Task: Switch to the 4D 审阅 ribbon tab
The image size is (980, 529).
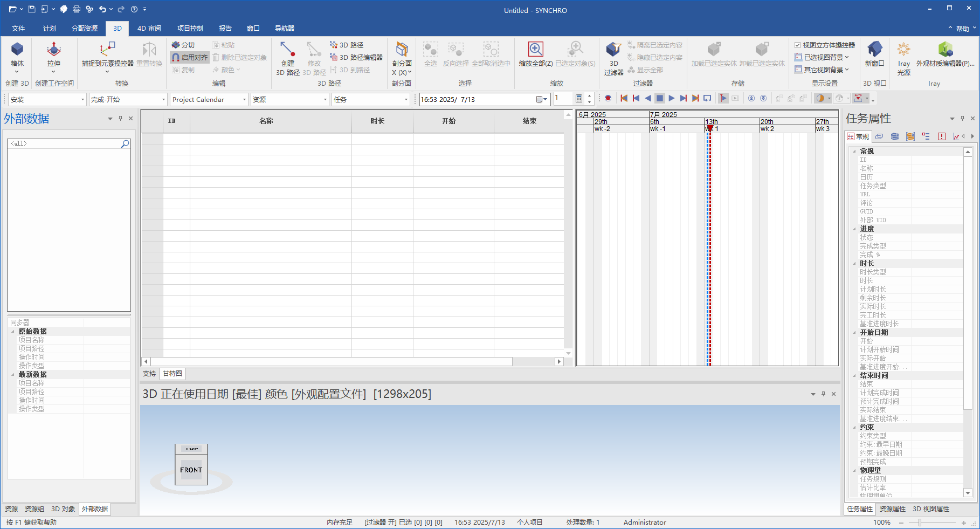Action: (149, 28)
